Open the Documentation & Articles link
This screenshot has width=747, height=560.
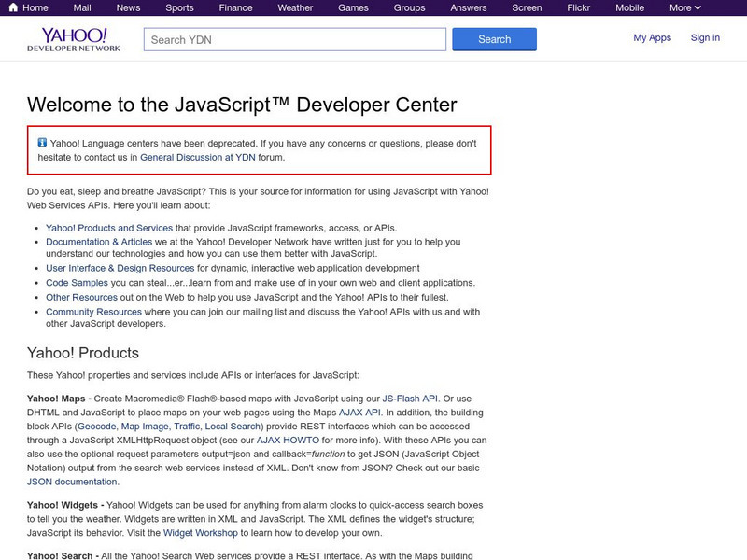[99, 242]
